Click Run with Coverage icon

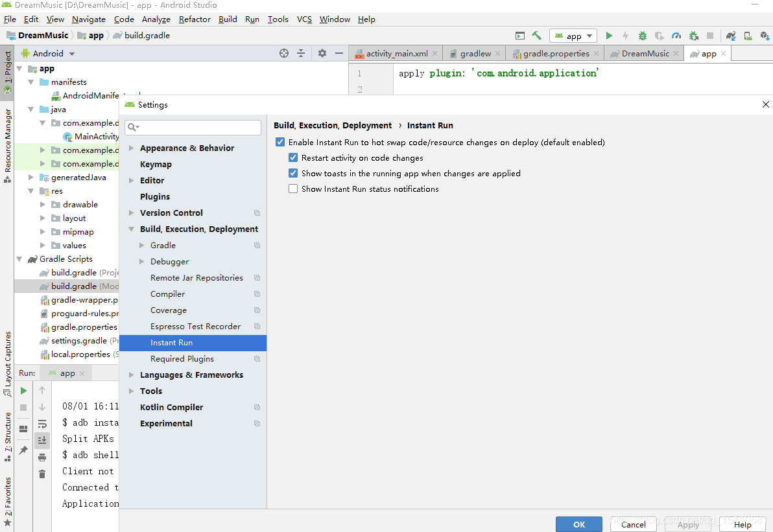[x=659, y=36]
